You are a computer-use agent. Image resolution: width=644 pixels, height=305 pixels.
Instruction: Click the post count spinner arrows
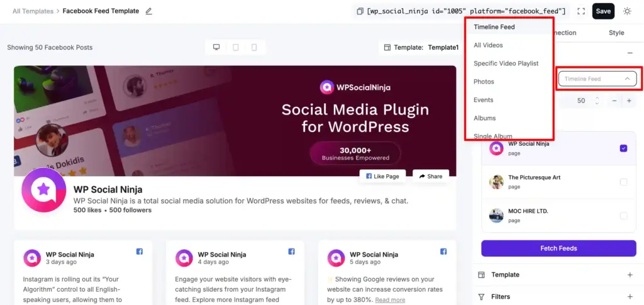pyautogui.click(x=597, y=101)
